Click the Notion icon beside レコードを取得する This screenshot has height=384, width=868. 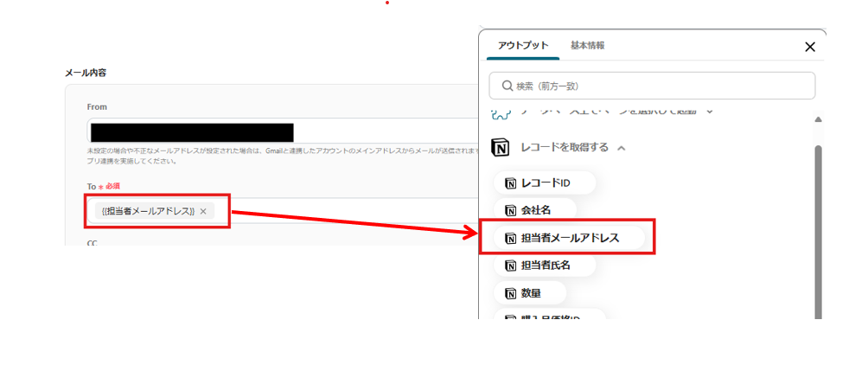(500, 148)
